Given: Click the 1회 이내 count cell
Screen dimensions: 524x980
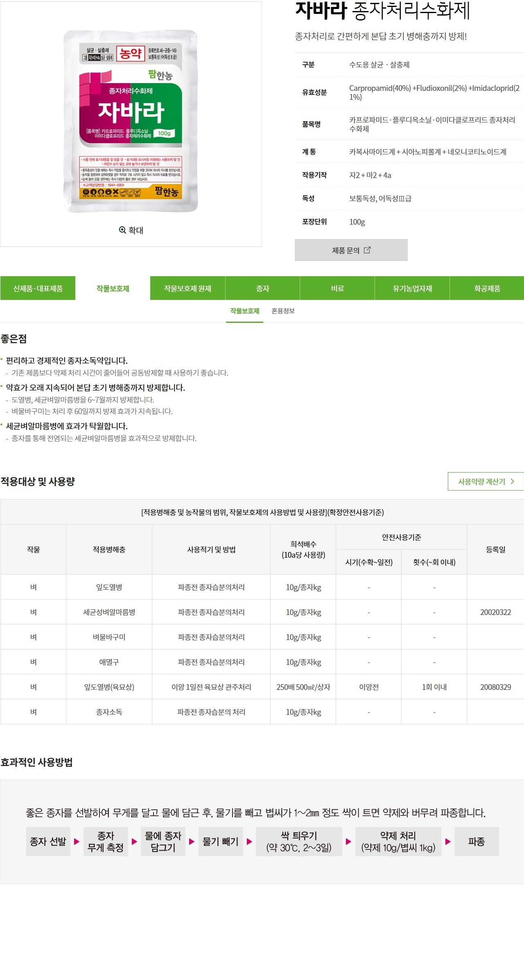Looking at the screenshot, I should (x=434, y=687).
